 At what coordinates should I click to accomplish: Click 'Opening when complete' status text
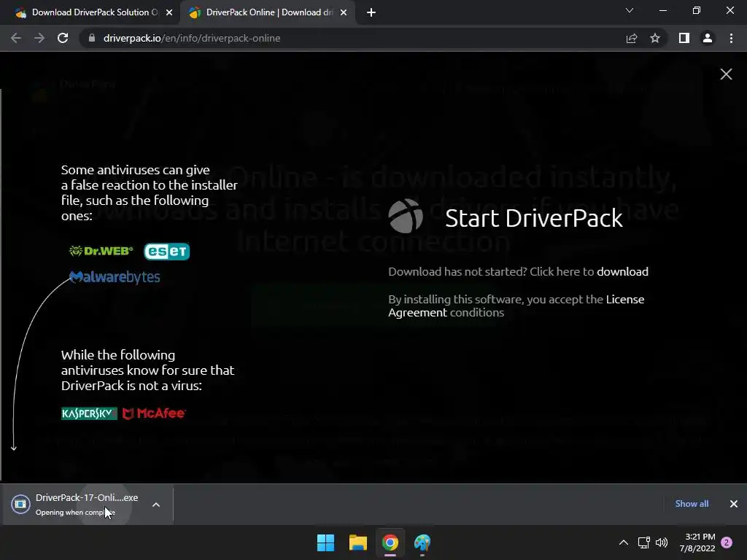pyautogui.click(x=75, y=513)
